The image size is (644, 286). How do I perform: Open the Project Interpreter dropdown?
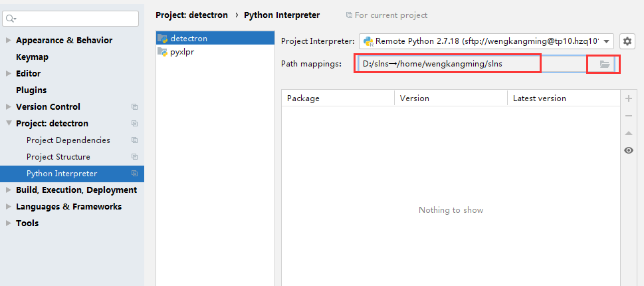607,41
